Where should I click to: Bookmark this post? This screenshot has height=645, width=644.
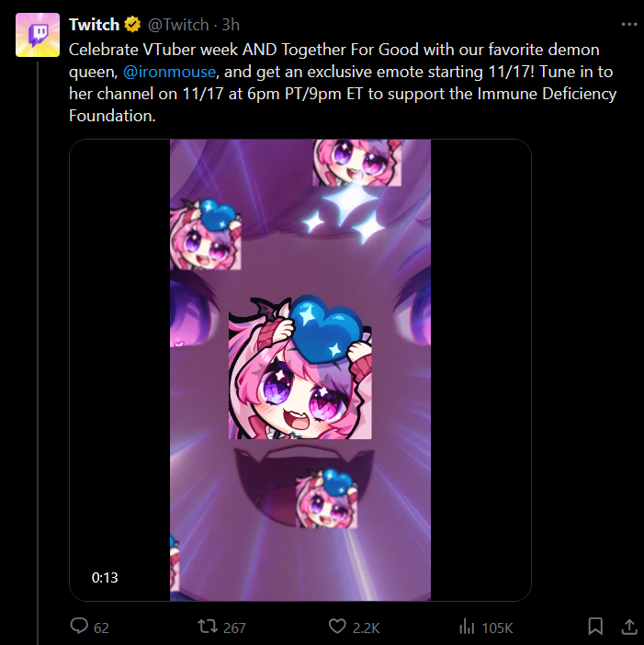click(x=595, y=627)
